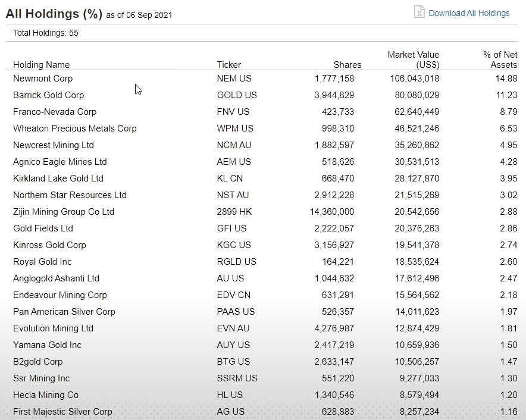The image size is (526, 420).
Task: Select Zijin Mining Group Co Ltd name
Action: coord(64,212)
